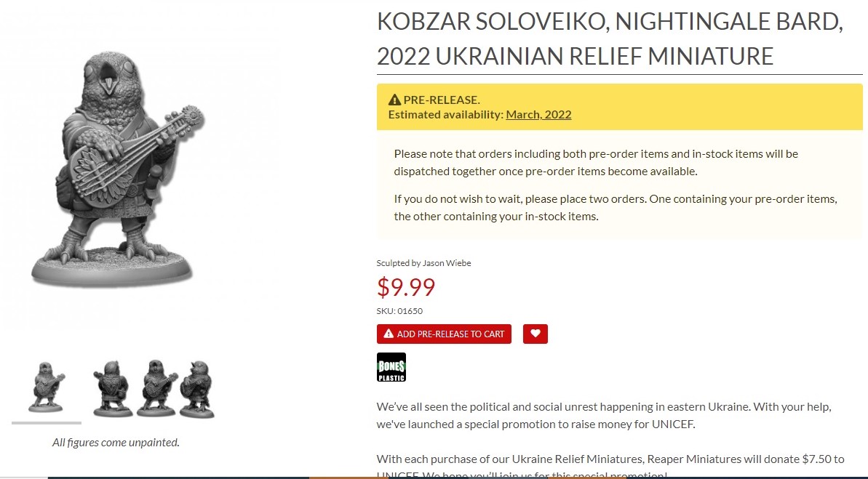Select the single bard thumbnail
This screenshot has width=868, height=479.
click(47, 387)
